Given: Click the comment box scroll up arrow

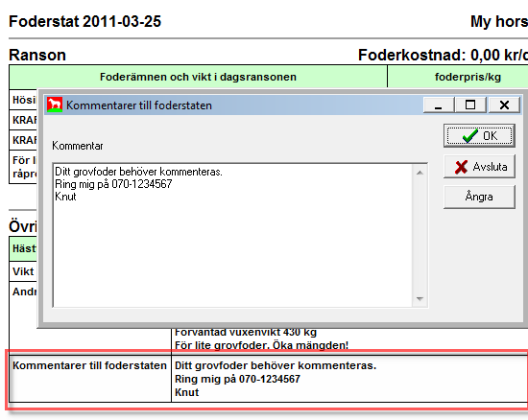Looking at the screenshot, I should pos(420,173).
